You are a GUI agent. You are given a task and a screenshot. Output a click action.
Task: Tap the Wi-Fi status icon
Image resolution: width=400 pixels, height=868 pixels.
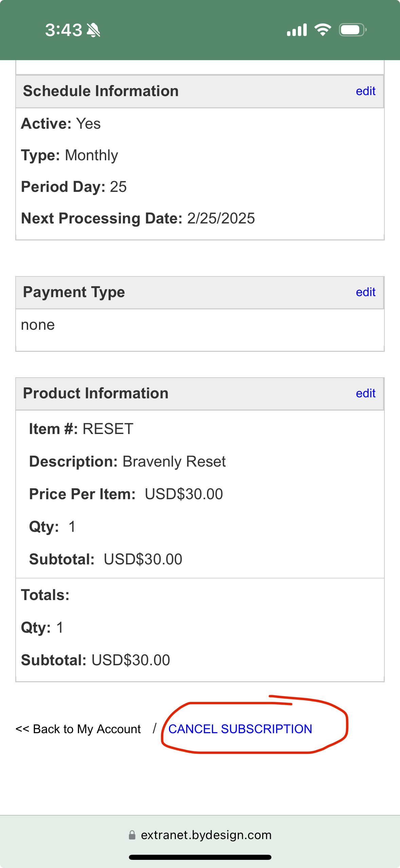point(323,30)
